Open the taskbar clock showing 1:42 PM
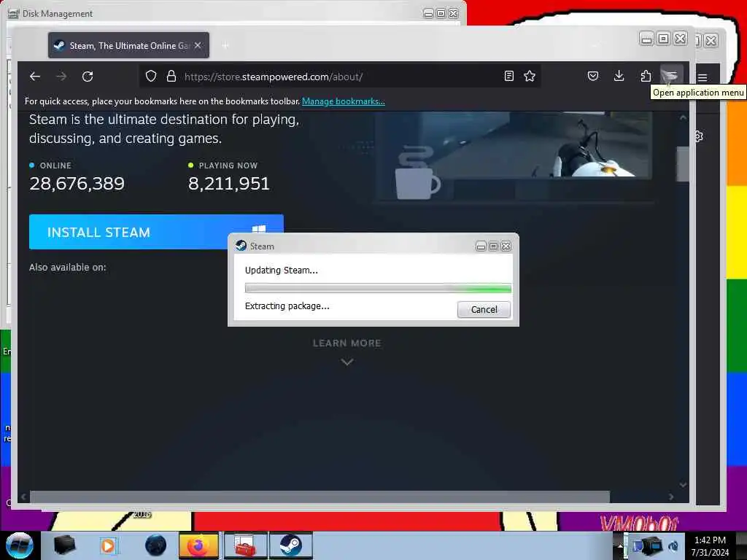This screenshot has width=747, height=560. 710,546
